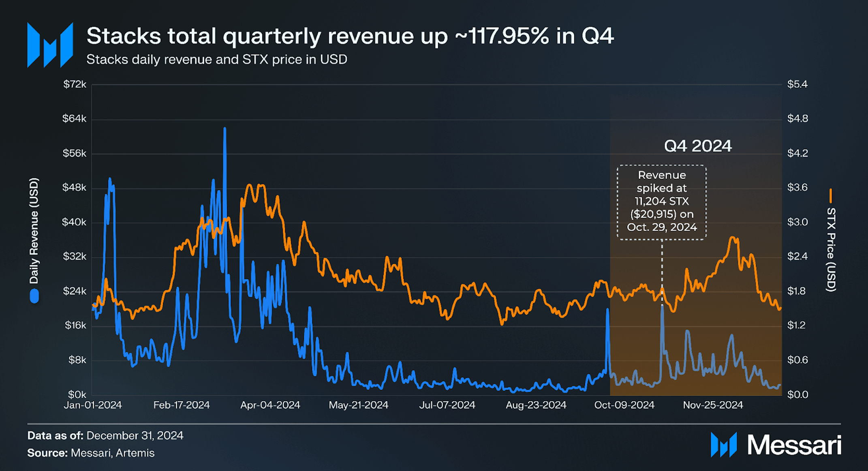Click the Oct-09-2024 x-axis date label
Viewport: 868px width, 471px height.
pyautogui.click(x=624, y=405)
